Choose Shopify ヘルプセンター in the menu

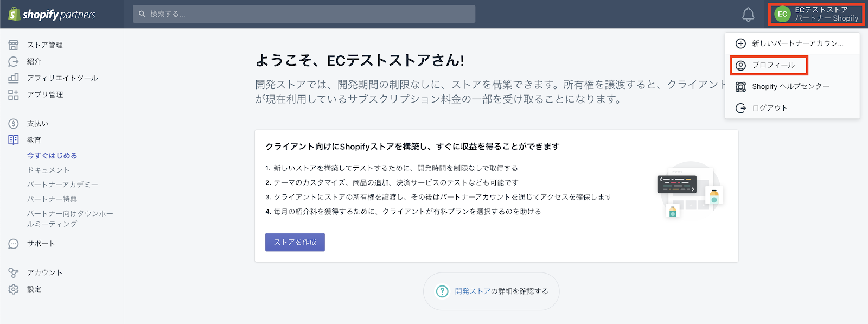[790, 86]
